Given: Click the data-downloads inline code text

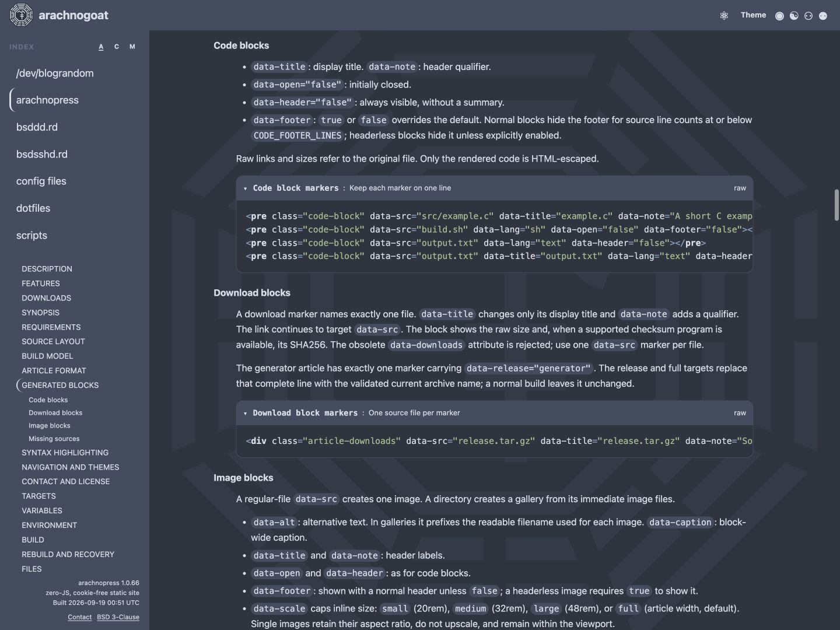Looking at the screenshot, I should (426, 345).
